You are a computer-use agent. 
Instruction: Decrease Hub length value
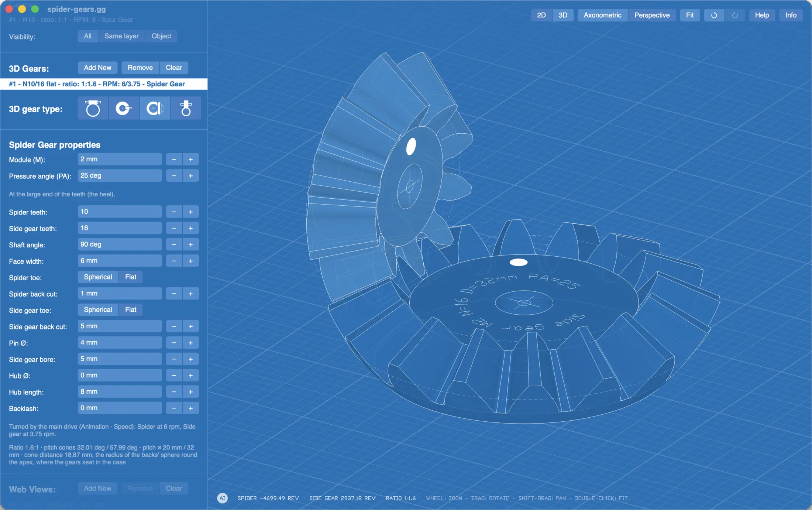[x=174, y=392]
